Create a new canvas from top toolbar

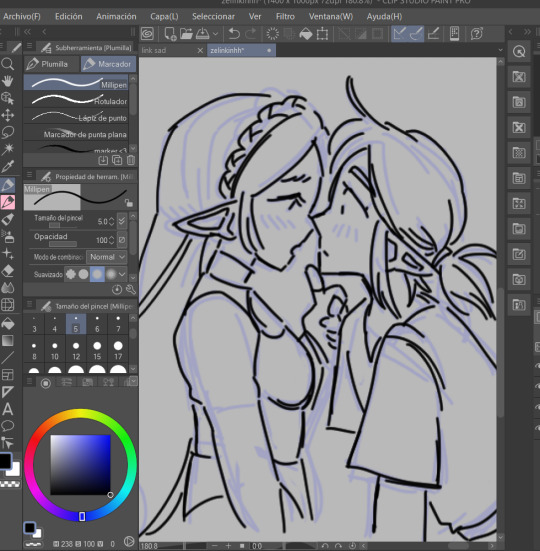tap(170, 34)
